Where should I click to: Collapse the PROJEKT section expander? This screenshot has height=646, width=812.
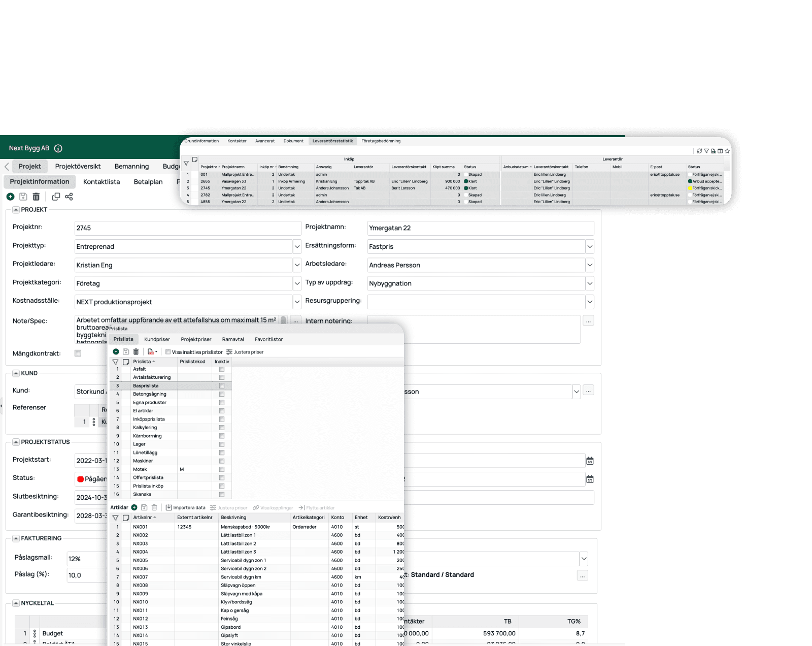click(x=16, y=210)
